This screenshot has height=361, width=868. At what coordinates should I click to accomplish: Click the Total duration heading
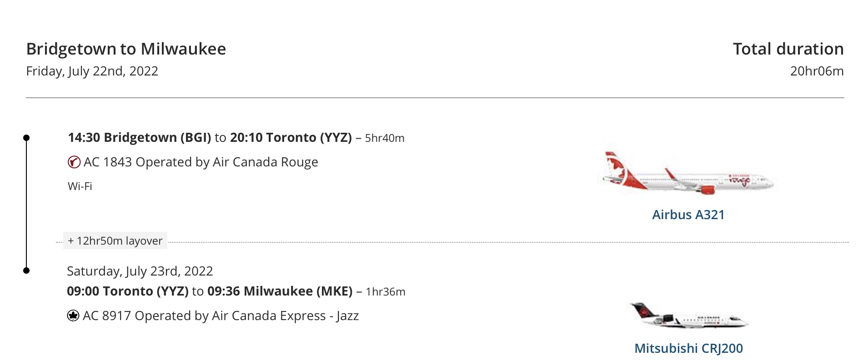point(788,49)
